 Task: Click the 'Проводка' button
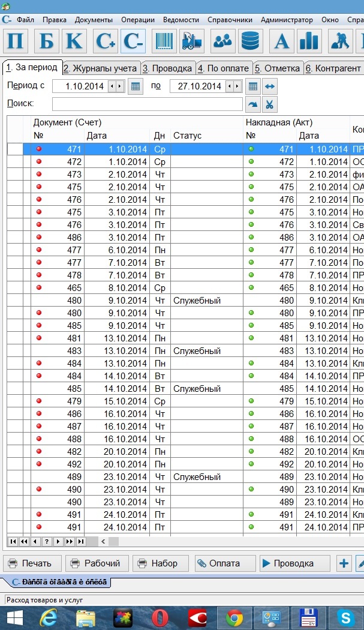[294, 563]
